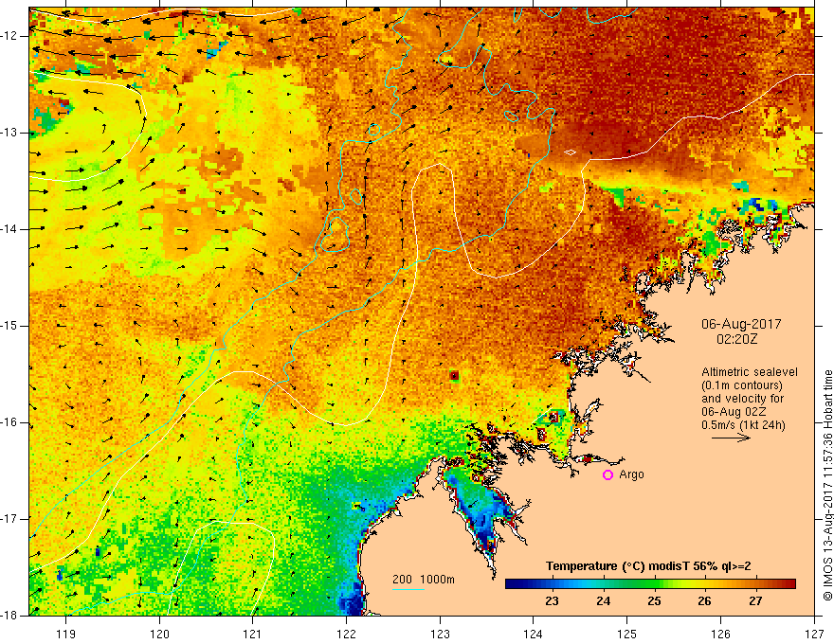Click longitude axis label 124

point(534,634)
